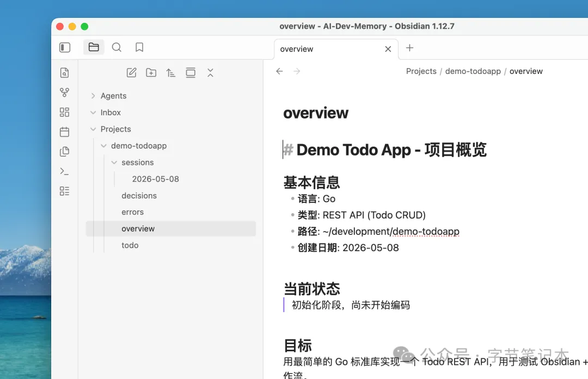Change sort order icon

pyautogui.click(x=170, y=73)
